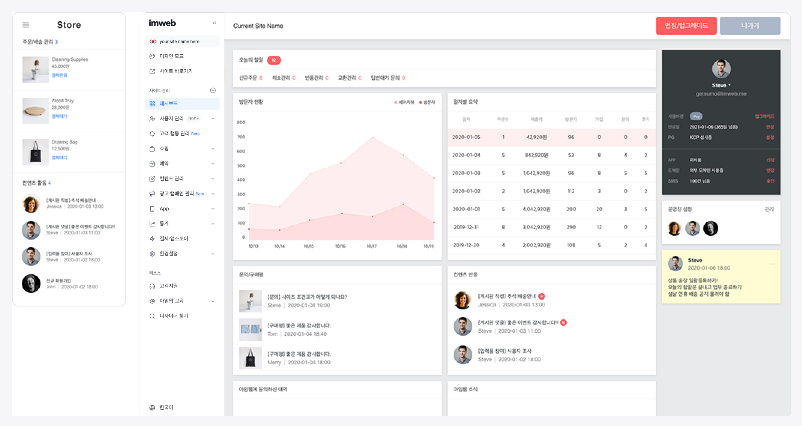Click the bottom-left sidebar icon
The height and width of the screenshot is (426, 802).
tap(151, 407)
